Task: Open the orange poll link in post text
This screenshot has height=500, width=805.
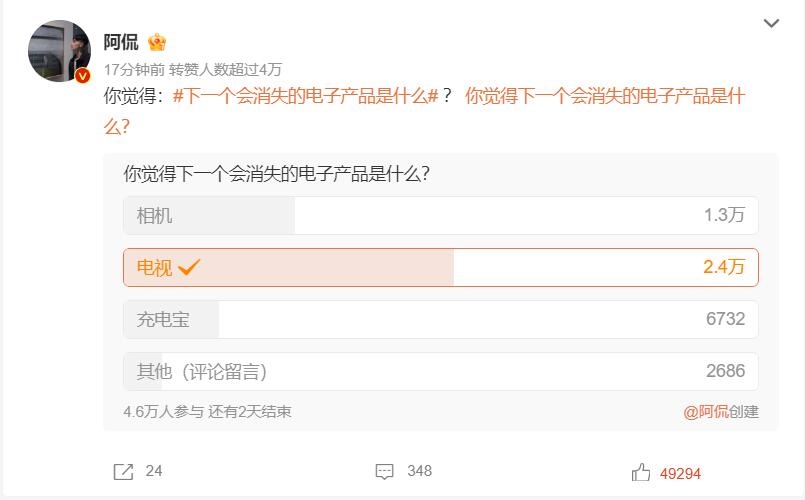Action: click(x=605, y=97)
